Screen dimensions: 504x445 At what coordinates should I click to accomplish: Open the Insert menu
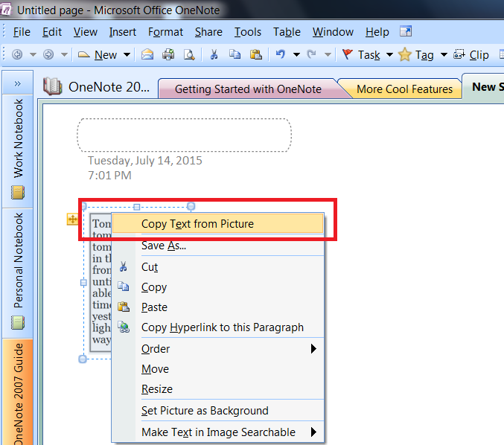(123, 32)
